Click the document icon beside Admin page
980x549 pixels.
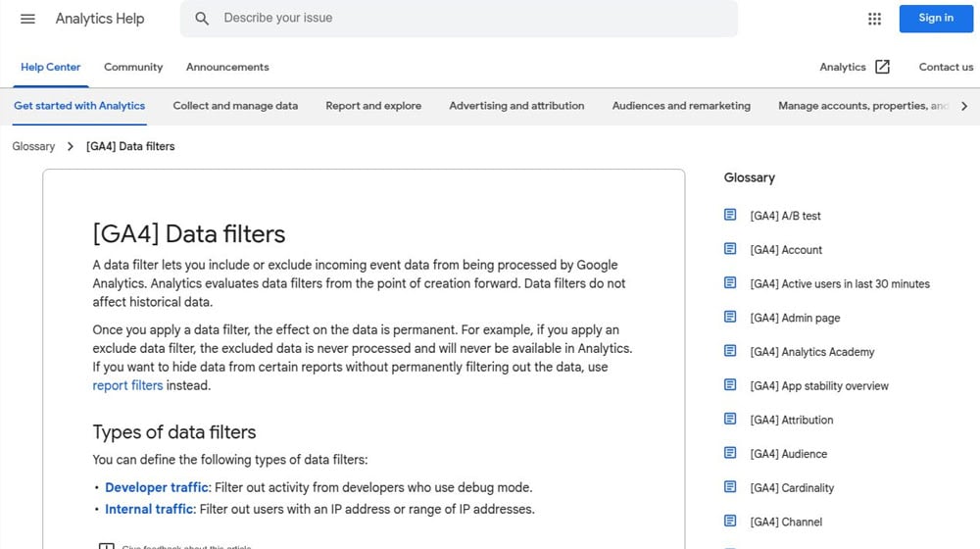coord(730,317)
